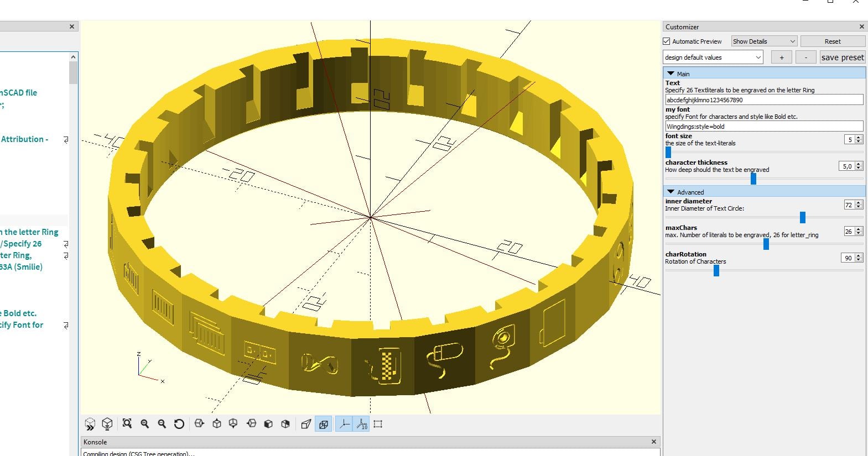Image resolution: width=868 pixels, height=456 pixels.
Task: Select the Perspective projection icon
Action: pyautogui.click(x=306, y=424)
